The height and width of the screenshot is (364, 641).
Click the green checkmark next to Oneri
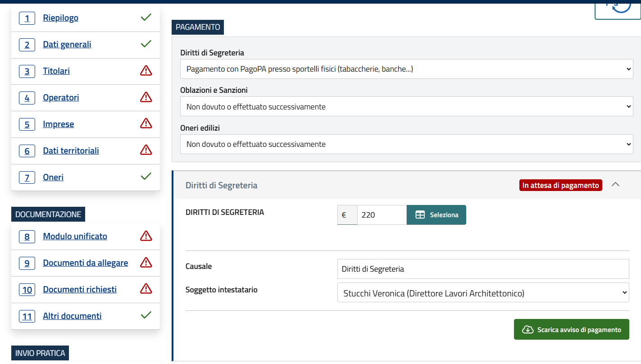[x=146, y=177]
